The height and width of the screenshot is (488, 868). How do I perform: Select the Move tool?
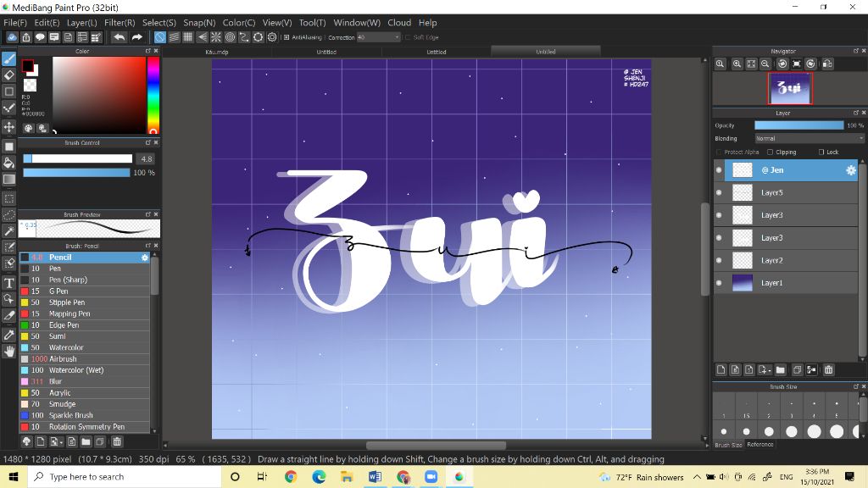8,127
